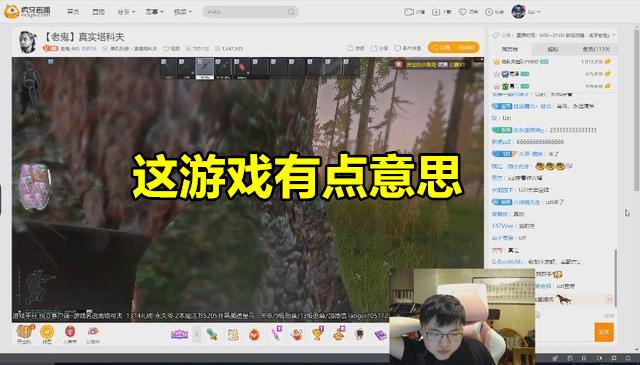Go to the 直播 live navigation item

click(98, 12)
